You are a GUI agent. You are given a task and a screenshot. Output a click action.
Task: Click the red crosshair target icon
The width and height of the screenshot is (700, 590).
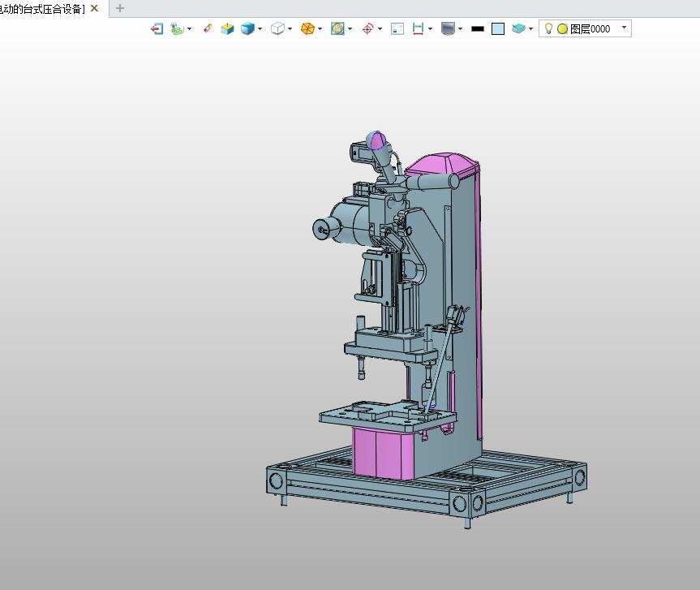[367, 29]
